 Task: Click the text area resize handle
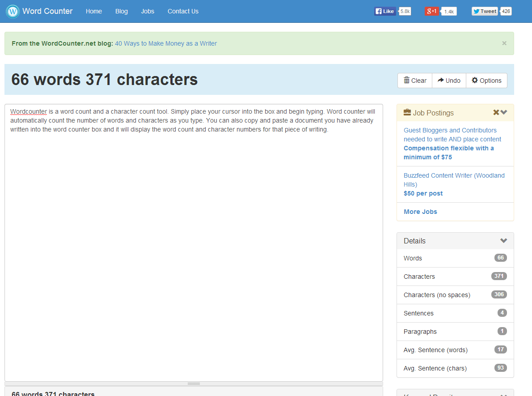pos(194,383)
